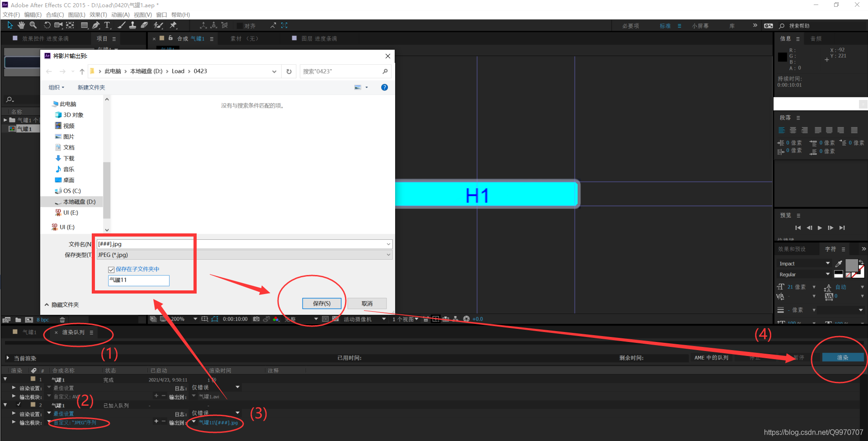868x441 pixels.
Task: Expand the 当前渲染 section
Action: [8, 358]
